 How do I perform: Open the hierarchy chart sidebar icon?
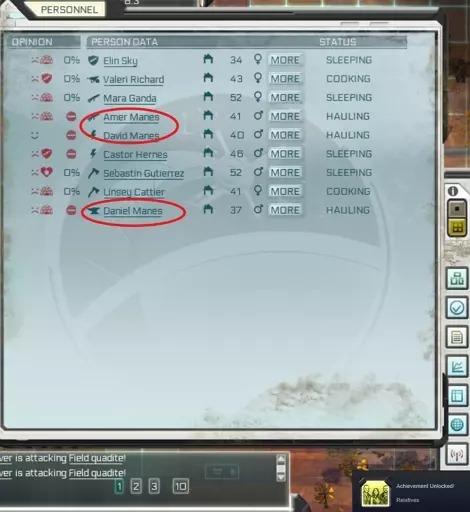point(457,278)
